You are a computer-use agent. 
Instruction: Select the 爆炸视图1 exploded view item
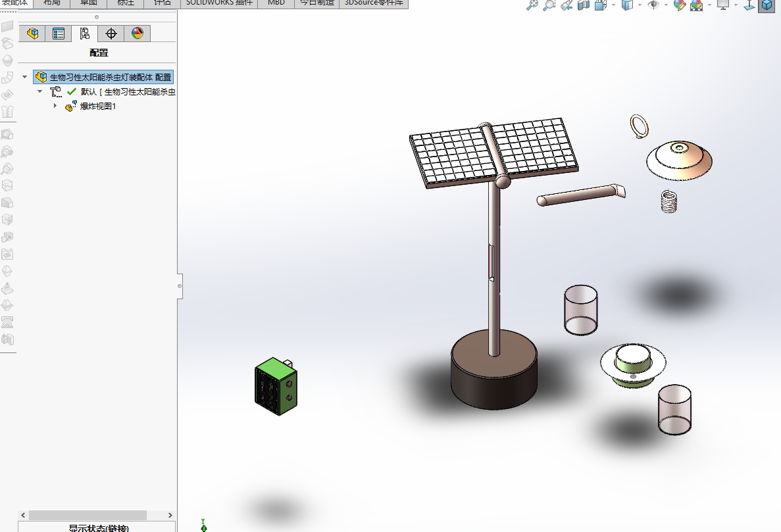(97, 107)
